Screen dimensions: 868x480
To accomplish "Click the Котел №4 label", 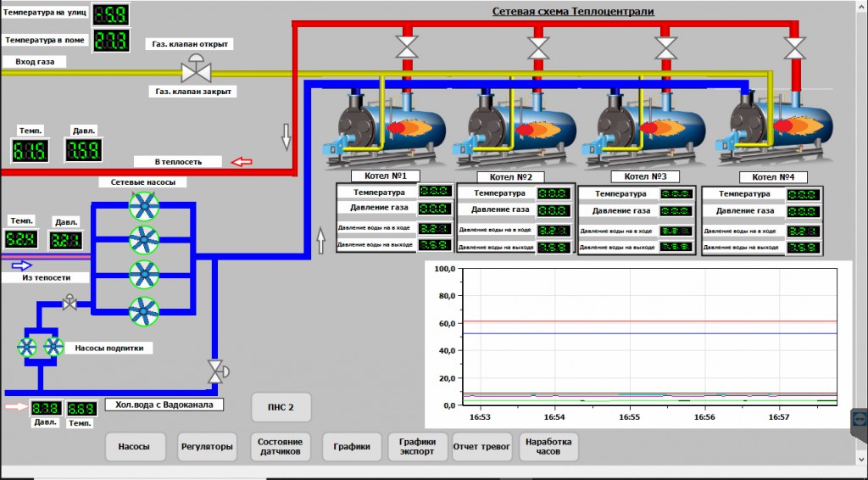I will click(773, 177).
